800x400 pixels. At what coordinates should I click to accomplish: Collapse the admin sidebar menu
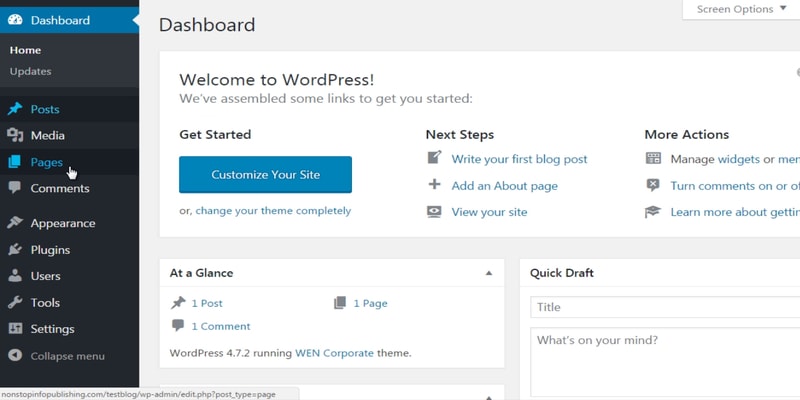[x=66, y=356]
